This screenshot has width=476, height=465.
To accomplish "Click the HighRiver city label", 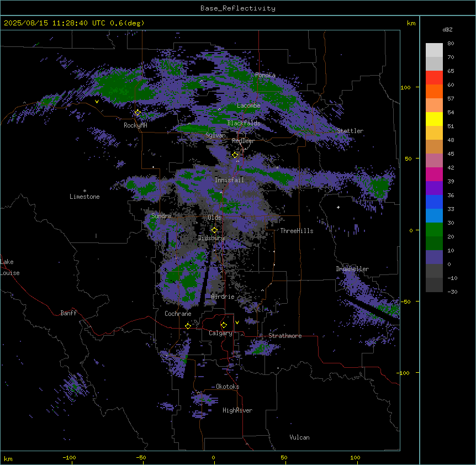I will (x=237, y=410).
